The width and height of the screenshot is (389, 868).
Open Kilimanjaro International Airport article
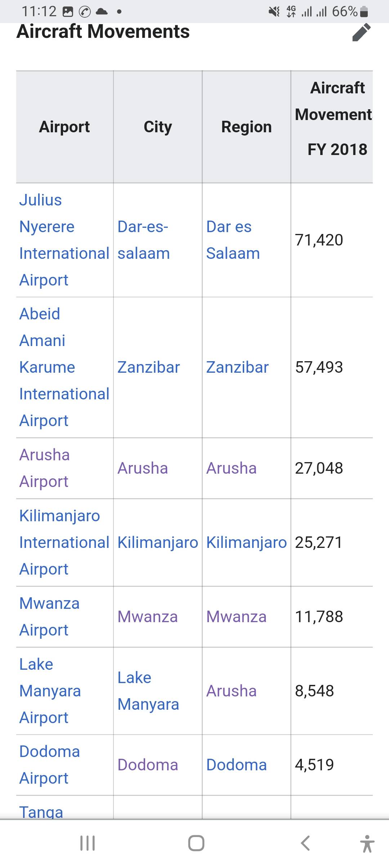point(64,542)
